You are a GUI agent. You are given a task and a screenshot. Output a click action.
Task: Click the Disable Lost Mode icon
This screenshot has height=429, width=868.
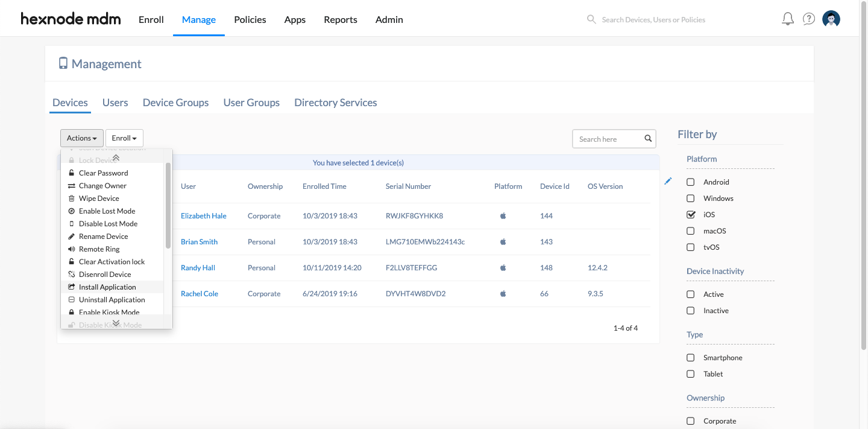72,224
